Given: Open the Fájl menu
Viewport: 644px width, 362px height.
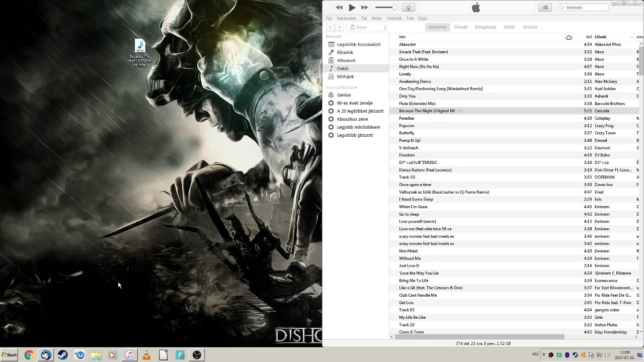Looking at the screenshot, I should 329,19.
